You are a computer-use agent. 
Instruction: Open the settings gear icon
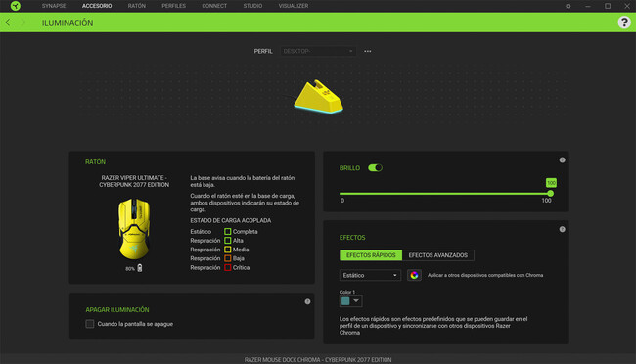(568, 6)
